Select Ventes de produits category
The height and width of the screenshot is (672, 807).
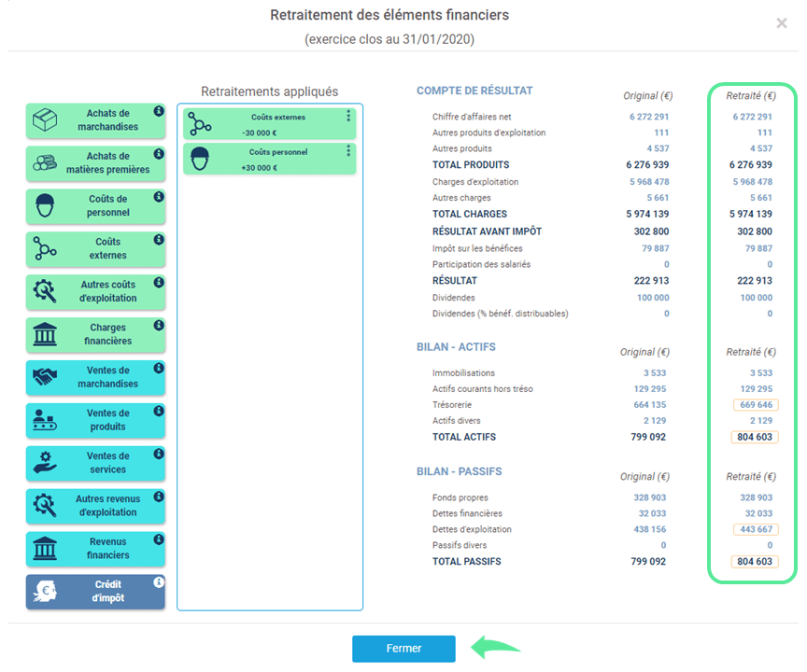click(x=95, y=421)
